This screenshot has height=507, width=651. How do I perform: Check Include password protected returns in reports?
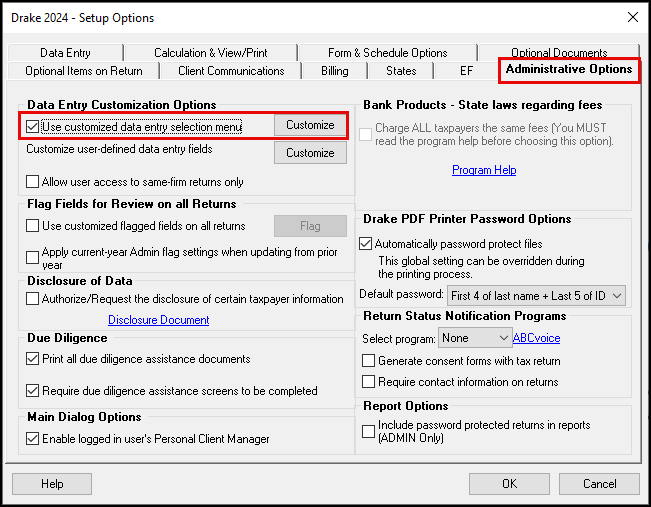pyautogui.click(x=368, y=431)
